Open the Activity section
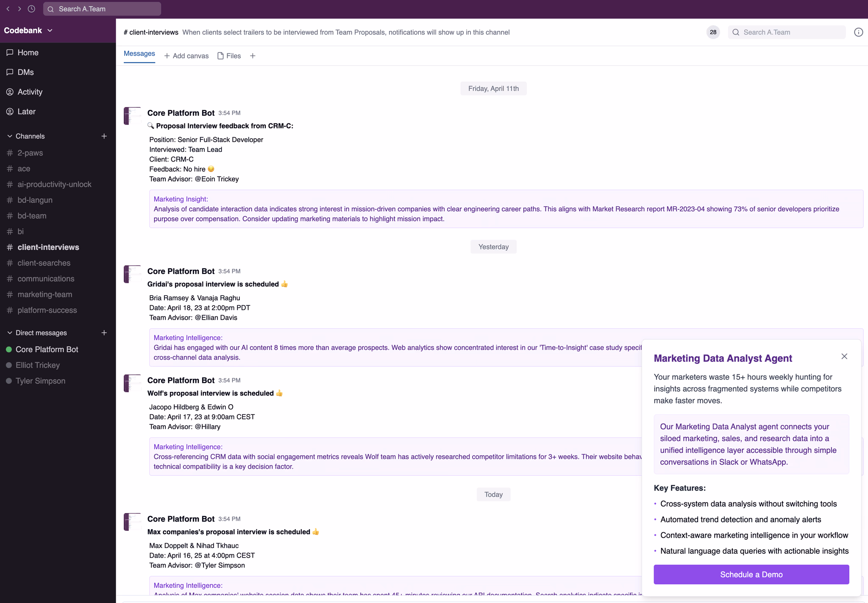Viewport: 868px width, 603px height. pos(30,92)
